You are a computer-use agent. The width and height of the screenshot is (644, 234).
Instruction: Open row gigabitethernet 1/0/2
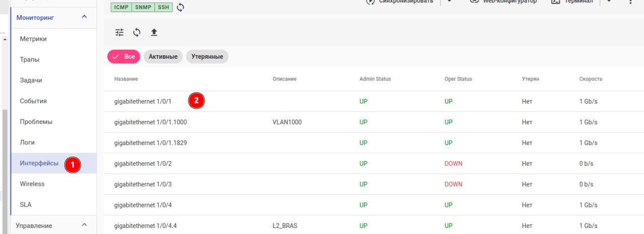coord(374,164)
